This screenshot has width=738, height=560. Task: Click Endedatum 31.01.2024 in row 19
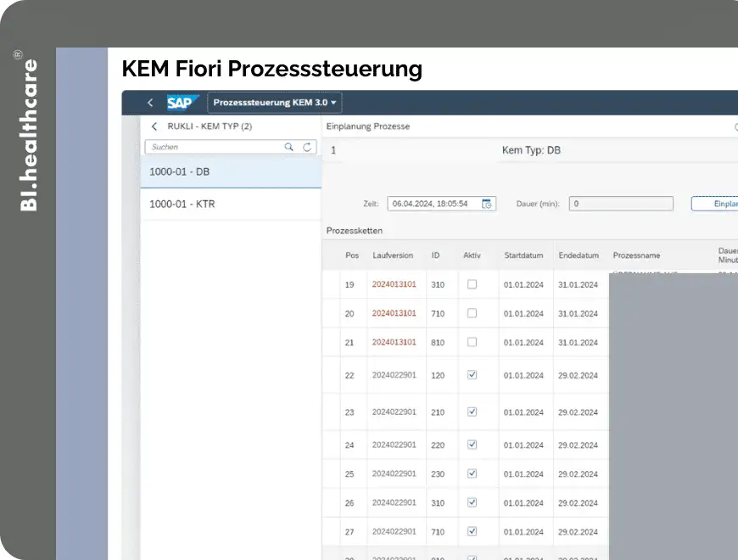point(578,285)
